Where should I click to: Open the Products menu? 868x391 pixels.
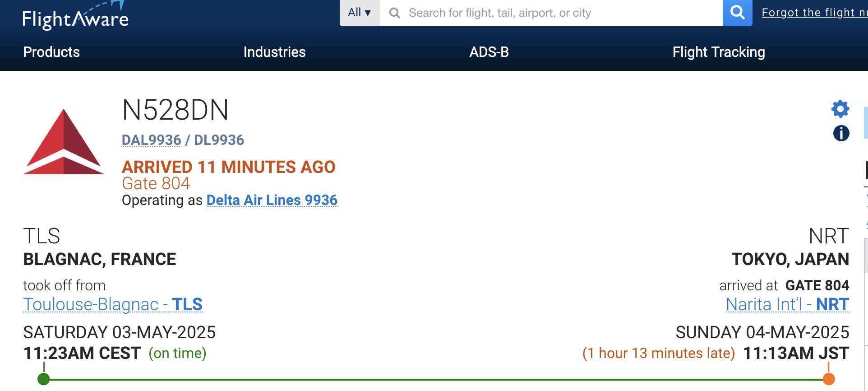point(51,52)
